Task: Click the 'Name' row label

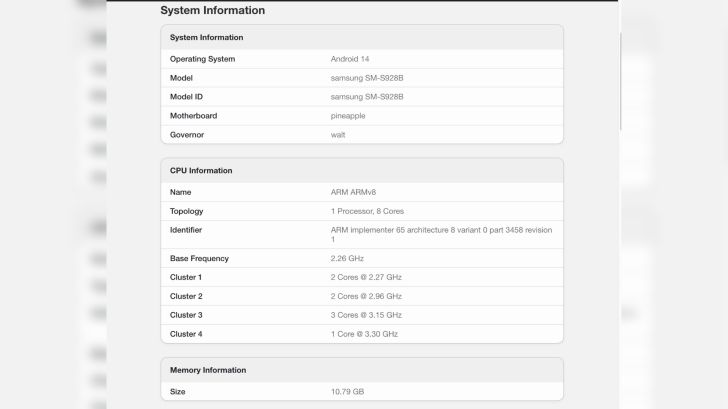Action: pos(180,192)
